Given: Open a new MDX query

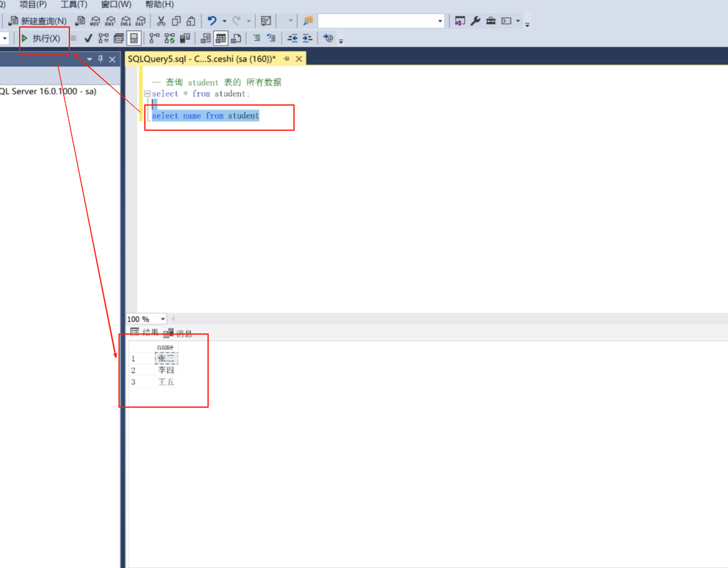Looking at the screenshot, I should (95, 21).
